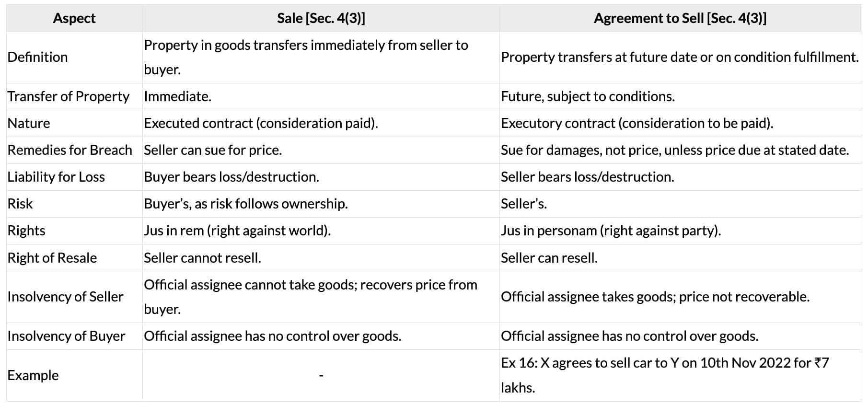
Task: Click the Transfer of Property row label
Action: pyautogui.click(x=68, y=96)
